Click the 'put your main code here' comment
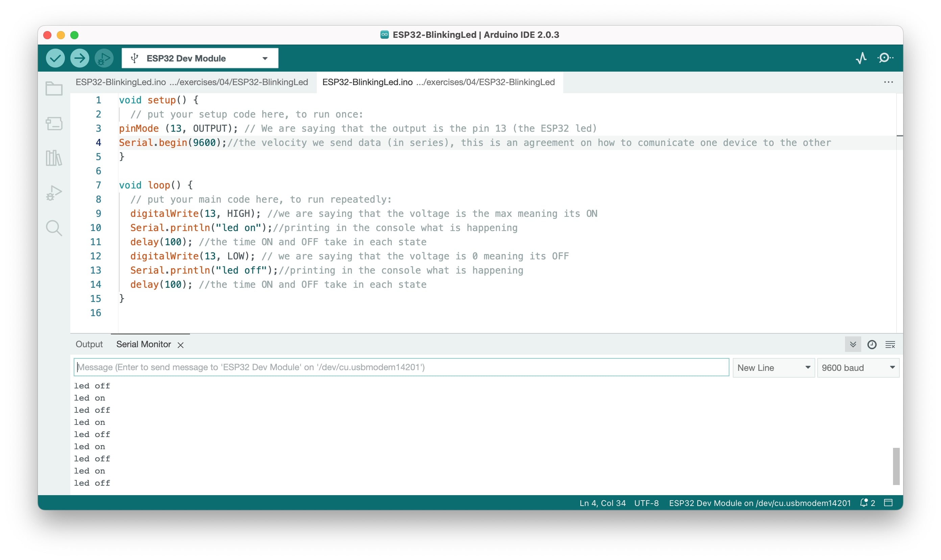 click(x=261, y=200)
